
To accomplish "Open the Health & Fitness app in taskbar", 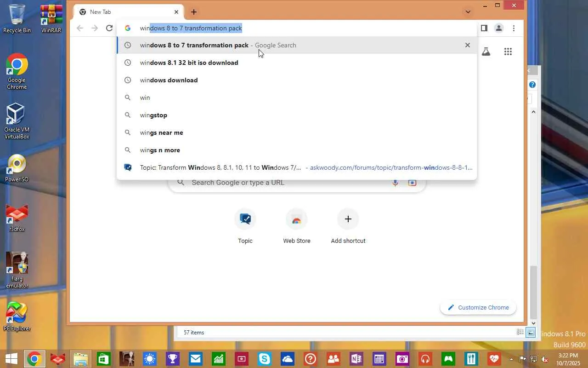I will pyautogui.click(x=494, y=359).
